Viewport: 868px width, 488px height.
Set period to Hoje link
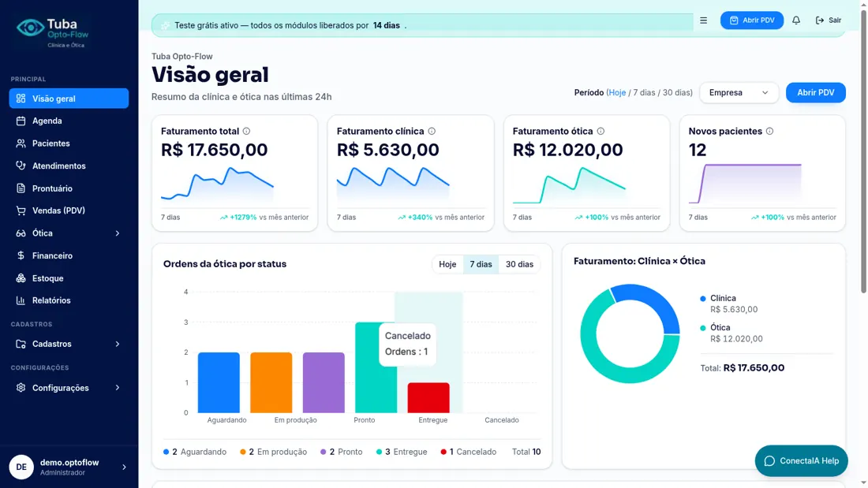617,92
